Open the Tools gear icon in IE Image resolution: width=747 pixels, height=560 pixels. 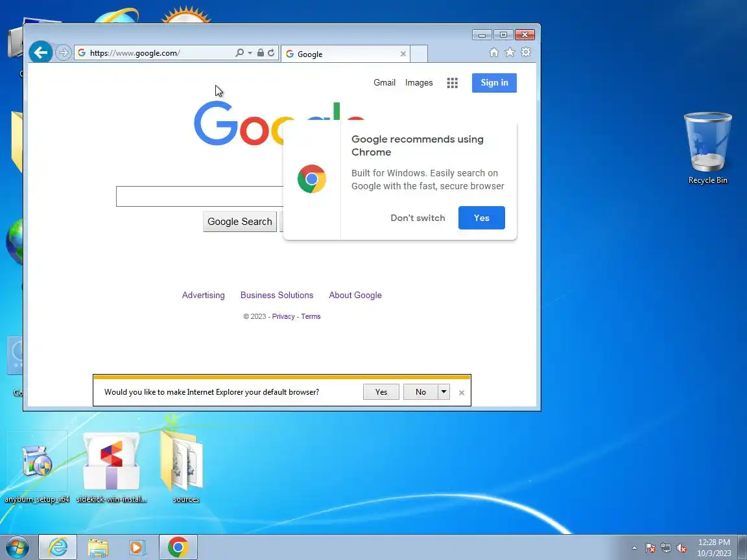point(525,52)
